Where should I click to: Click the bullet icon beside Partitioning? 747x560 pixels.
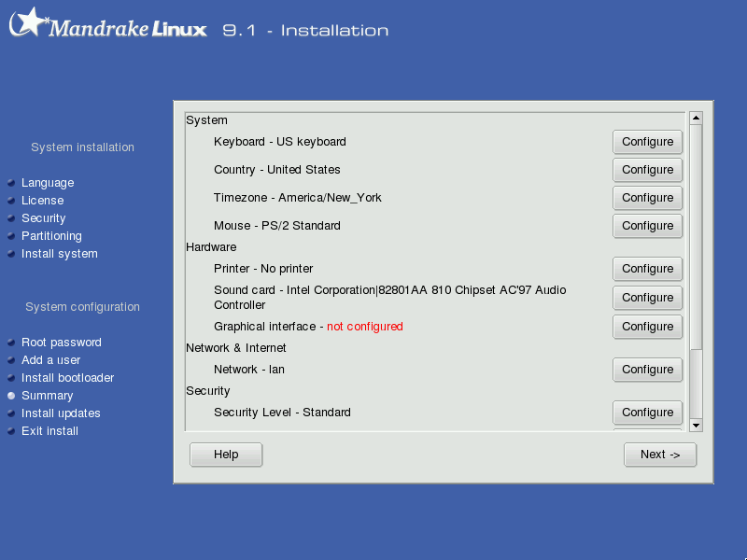coord(11,236)
